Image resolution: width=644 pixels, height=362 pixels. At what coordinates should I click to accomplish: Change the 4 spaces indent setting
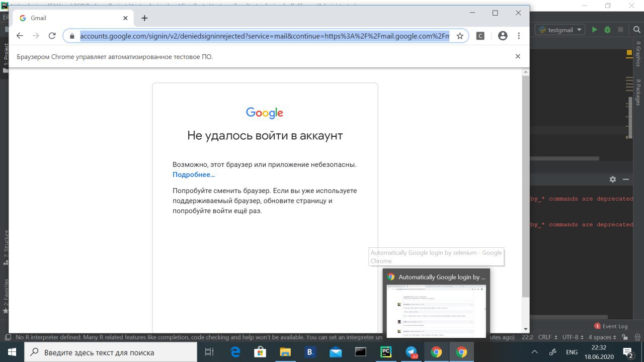point(602,337)
